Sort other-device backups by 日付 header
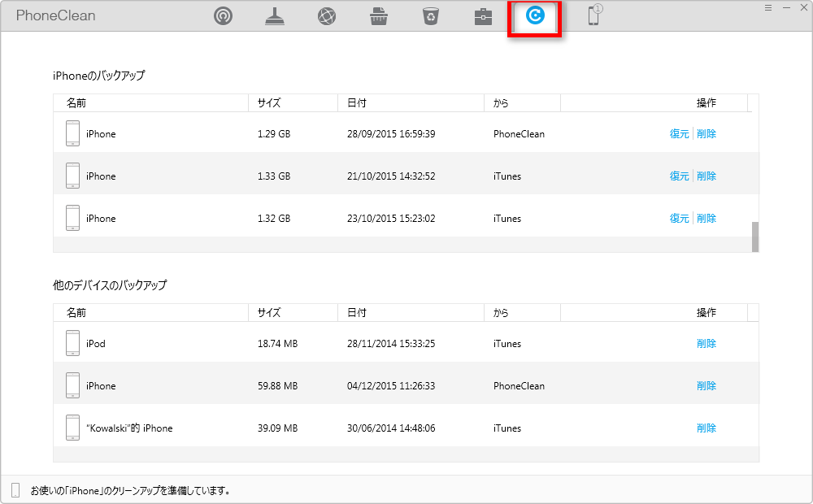 point(411,313)
